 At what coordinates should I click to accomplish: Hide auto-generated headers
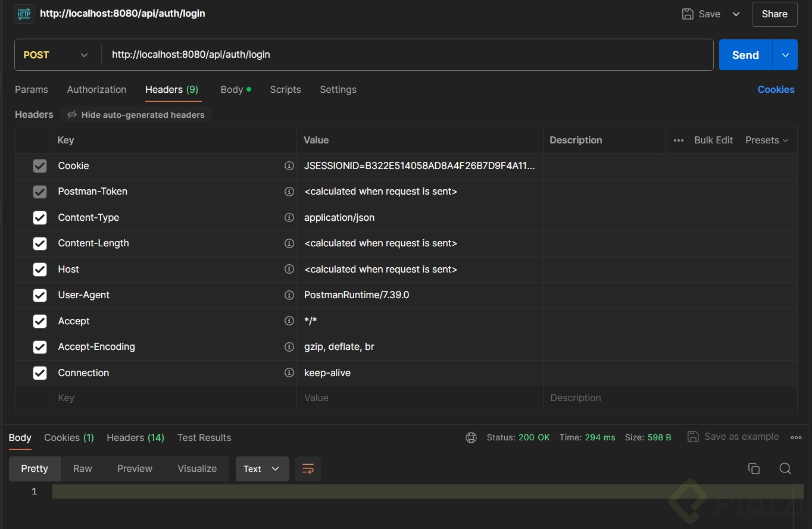[136, 115]
